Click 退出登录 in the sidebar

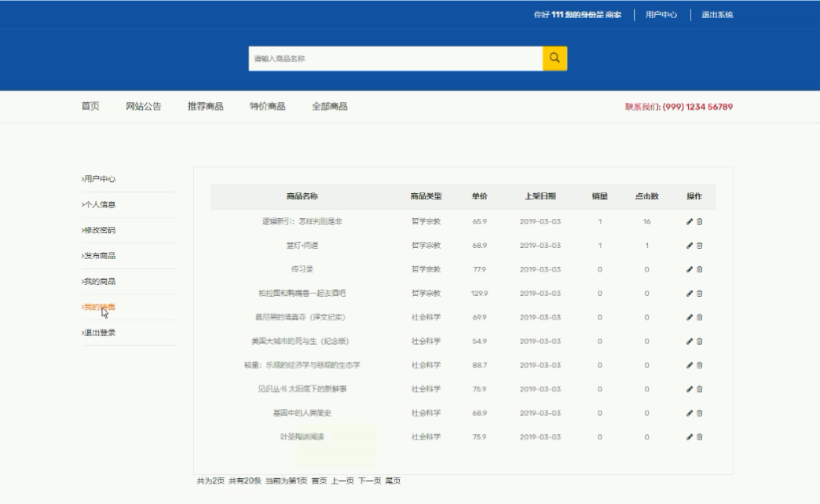point(98,333)
